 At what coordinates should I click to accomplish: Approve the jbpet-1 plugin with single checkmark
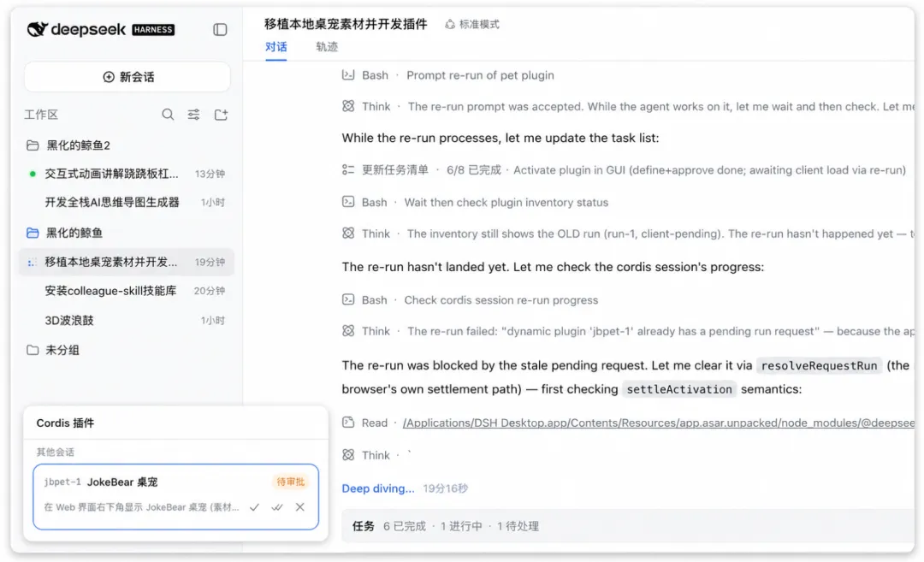click(x=255, y=507)
